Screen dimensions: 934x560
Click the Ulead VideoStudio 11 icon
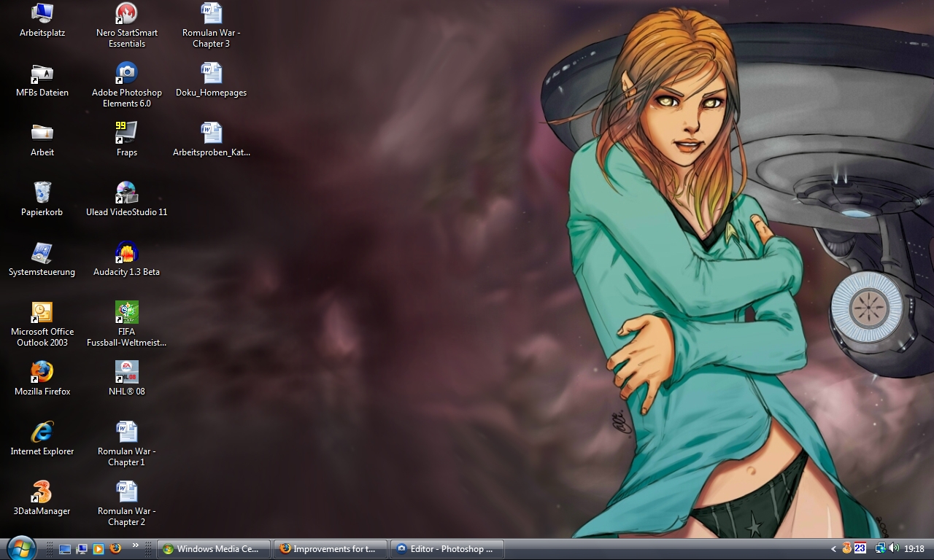(127, 193)
